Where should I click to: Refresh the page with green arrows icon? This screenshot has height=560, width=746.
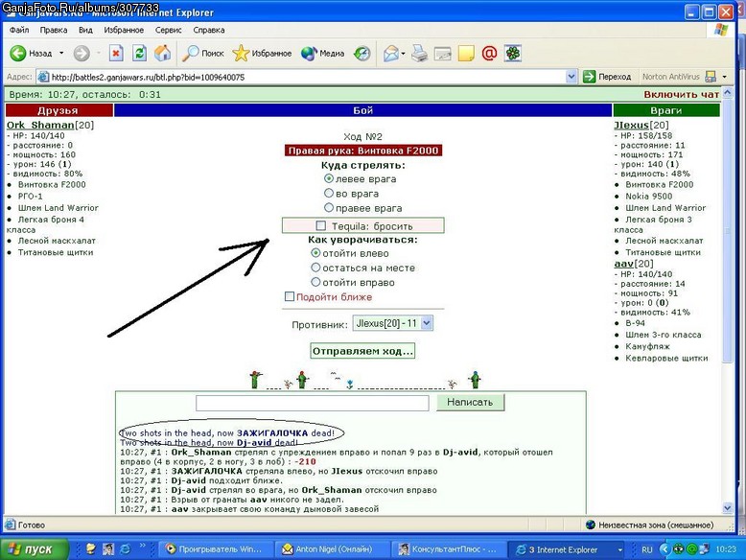[139, 54]
